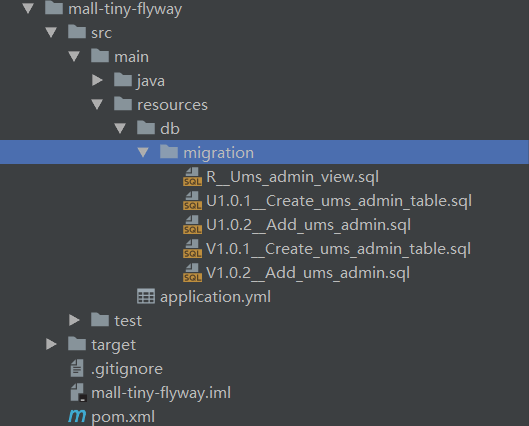Collapse the resources folder arrow
Image resolution: width=529 pixels, height=426 pixels.
[x=97, y=104]
